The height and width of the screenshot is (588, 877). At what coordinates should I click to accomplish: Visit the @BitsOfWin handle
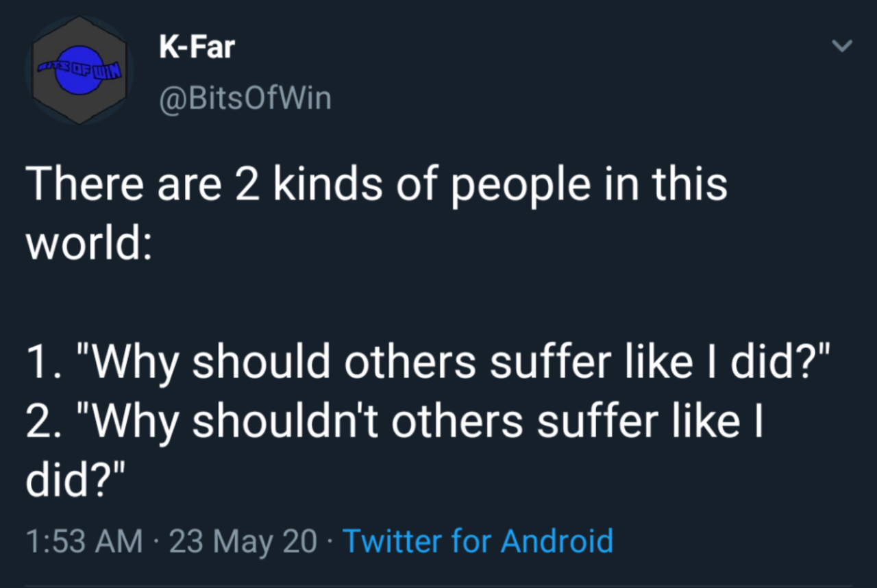click(x=245, y=99)
